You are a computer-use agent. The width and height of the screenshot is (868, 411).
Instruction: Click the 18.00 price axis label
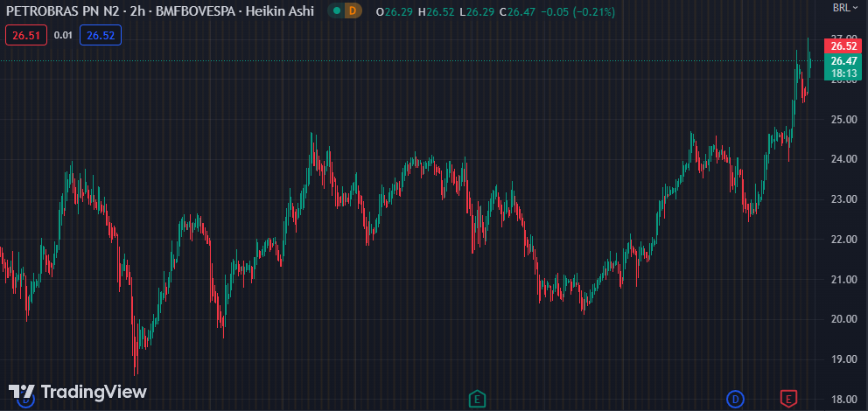843,400
